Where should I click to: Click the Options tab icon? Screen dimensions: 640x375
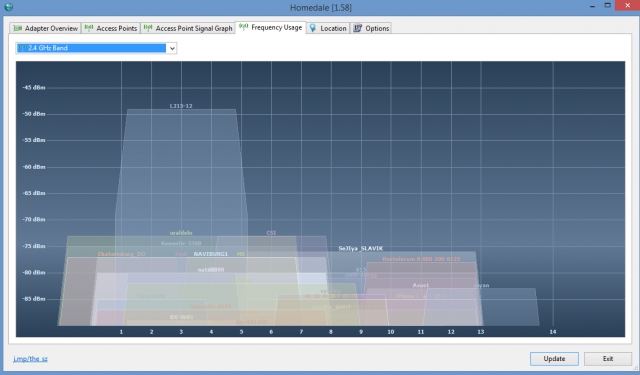pyautogui.click(x=358, y=28)
